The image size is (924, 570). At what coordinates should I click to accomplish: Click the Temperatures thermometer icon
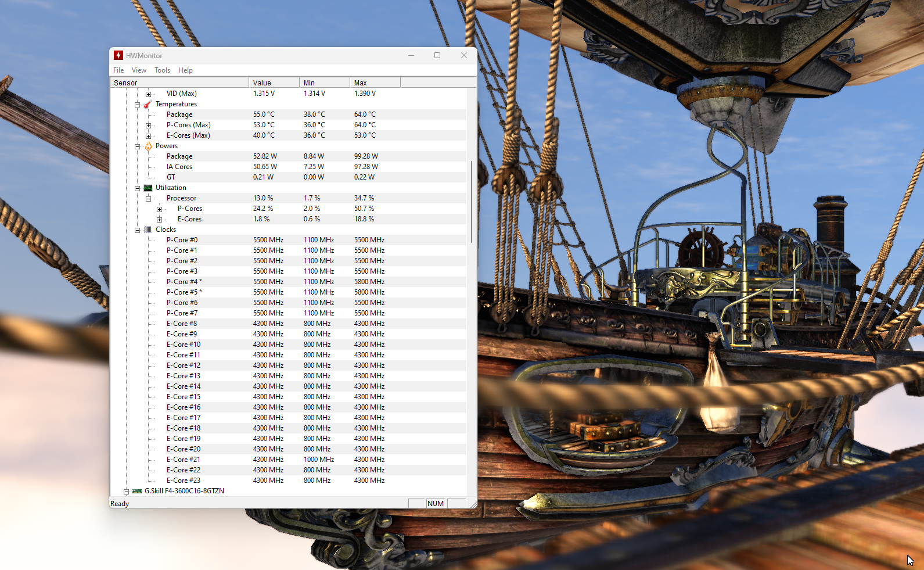pos(148,104)
